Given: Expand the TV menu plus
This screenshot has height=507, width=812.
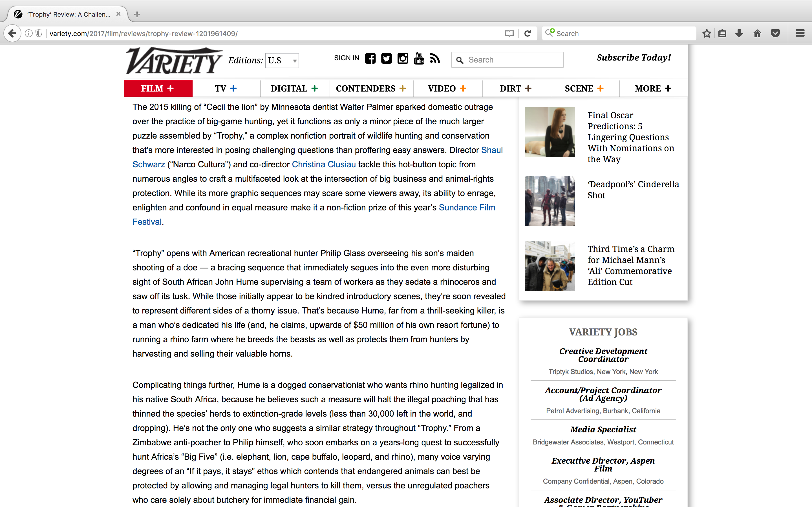Looking at the screenshot, I should pos(233,88).
